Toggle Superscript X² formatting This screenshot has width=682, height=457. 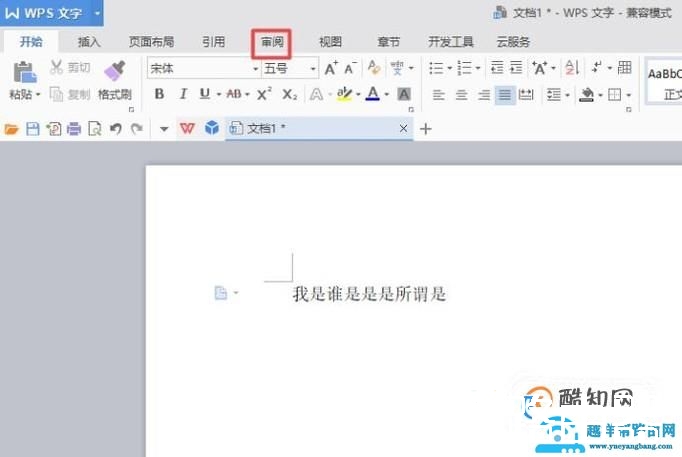tap(264, 94)
